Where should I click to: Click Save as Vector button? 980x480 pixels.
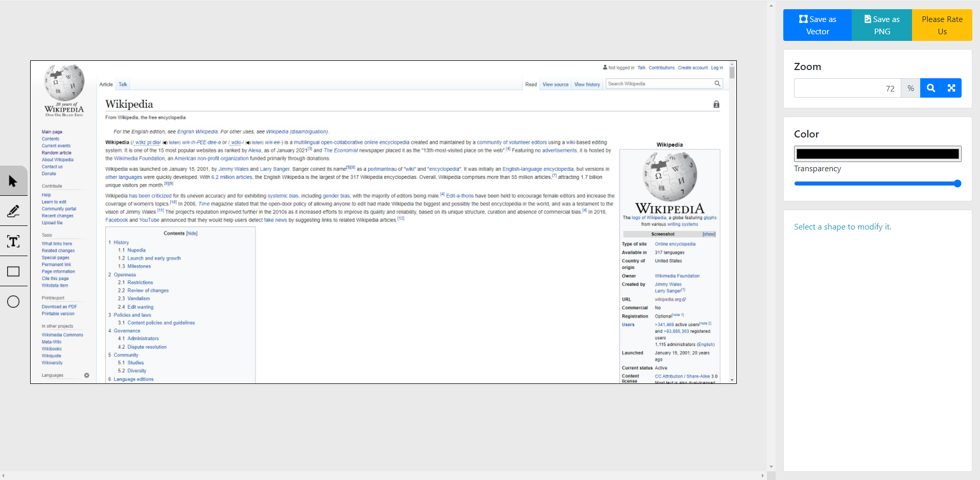[817, 25]
